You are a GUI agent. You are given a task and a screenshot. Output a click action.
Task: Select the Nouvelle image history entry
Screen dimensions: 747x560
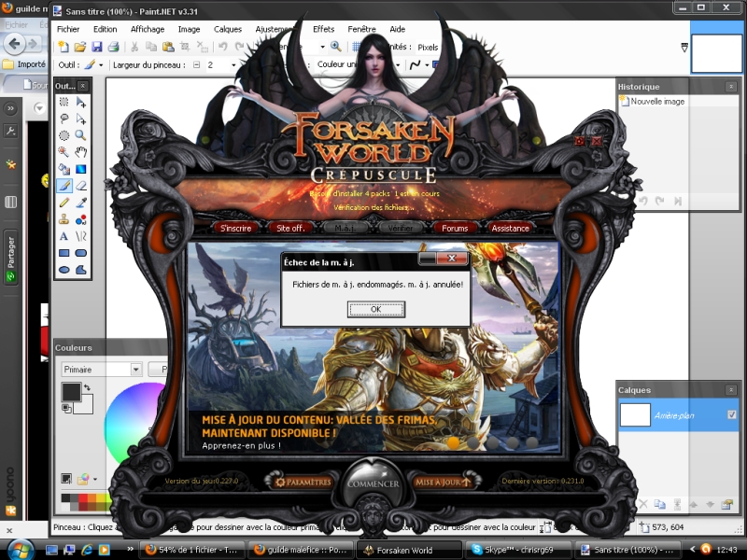click(652, 101)
